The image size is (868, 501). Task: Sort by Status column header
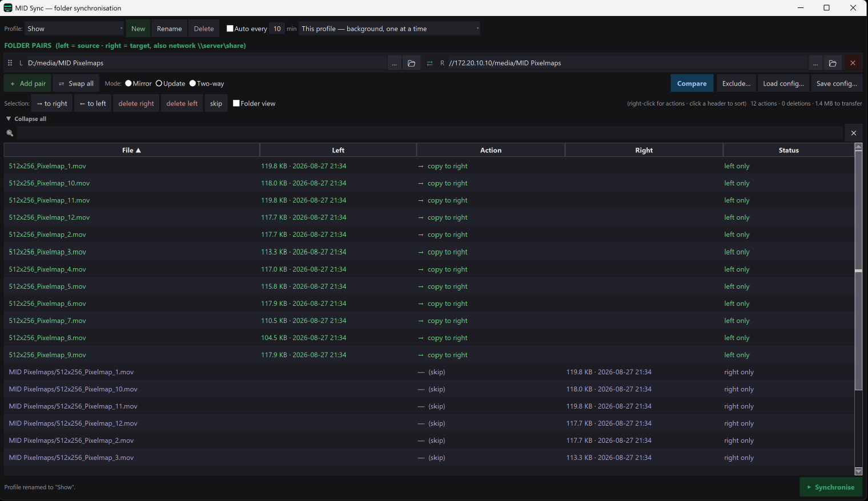[x=789, y=150]
